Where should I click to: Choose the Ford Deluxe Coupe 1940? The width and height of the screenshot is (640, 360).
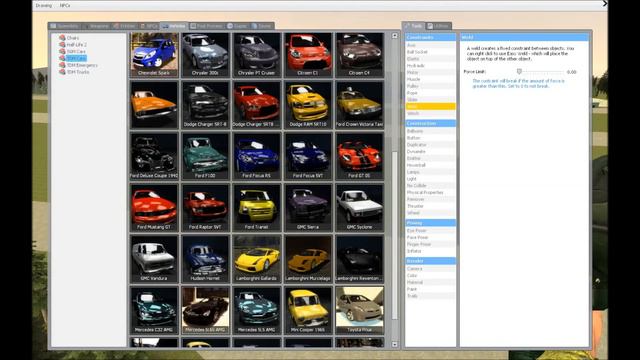(x=154, y=156)
